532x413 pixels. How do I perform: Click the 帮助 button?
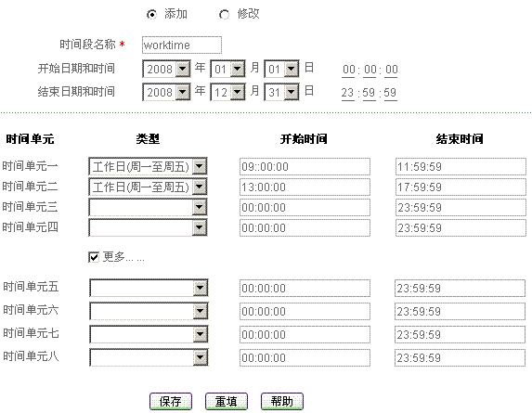point(282,402)
